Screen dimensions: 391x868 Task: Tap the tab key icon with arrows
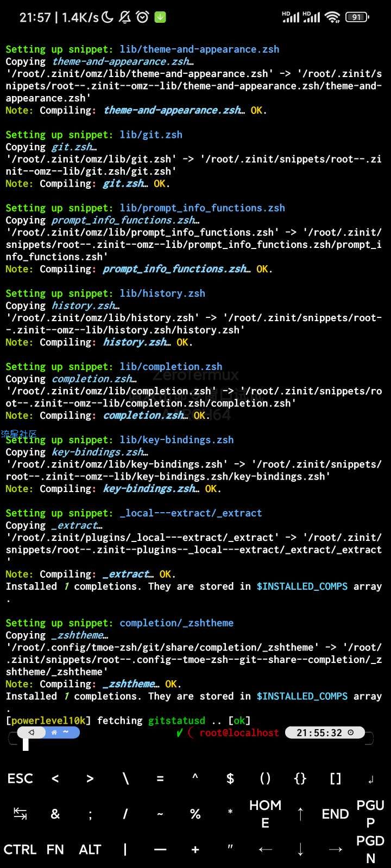tap(20, 814)
